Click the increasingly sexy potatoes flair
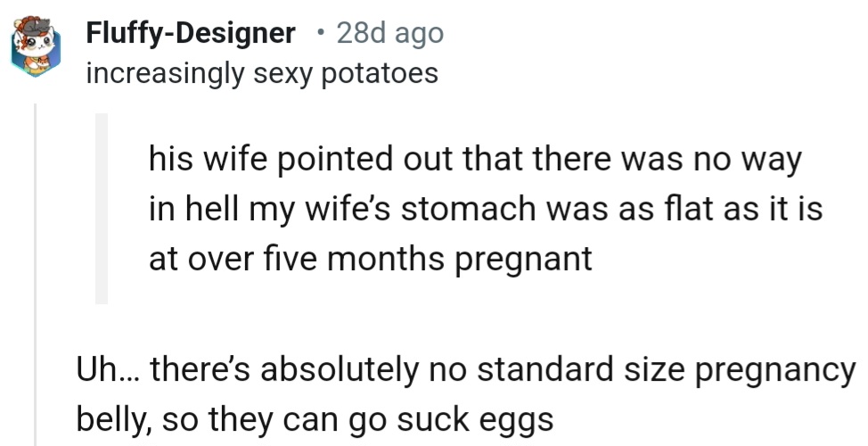This screenshot has width=868, height=446. pos(262,72)
